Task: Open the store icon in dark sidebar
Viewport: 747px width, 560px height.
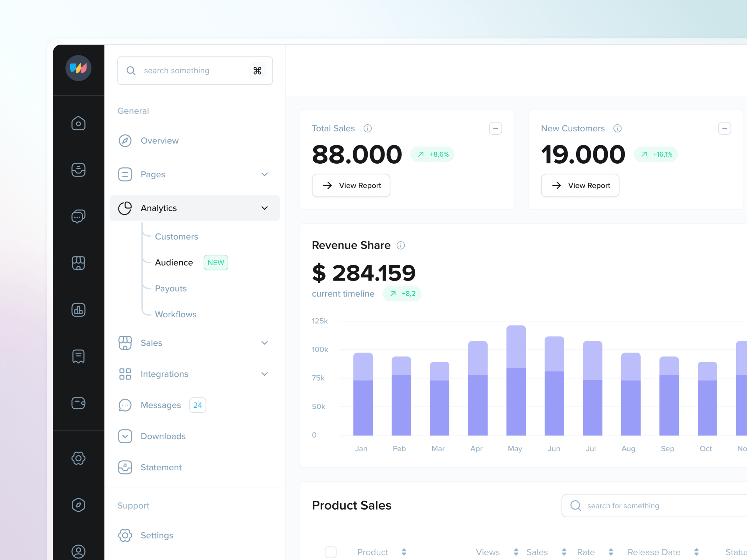Action: pos(78,263)
